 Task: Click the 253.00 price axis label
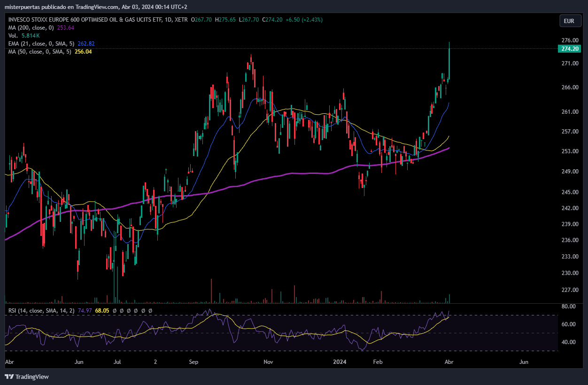tap(570, 151)
